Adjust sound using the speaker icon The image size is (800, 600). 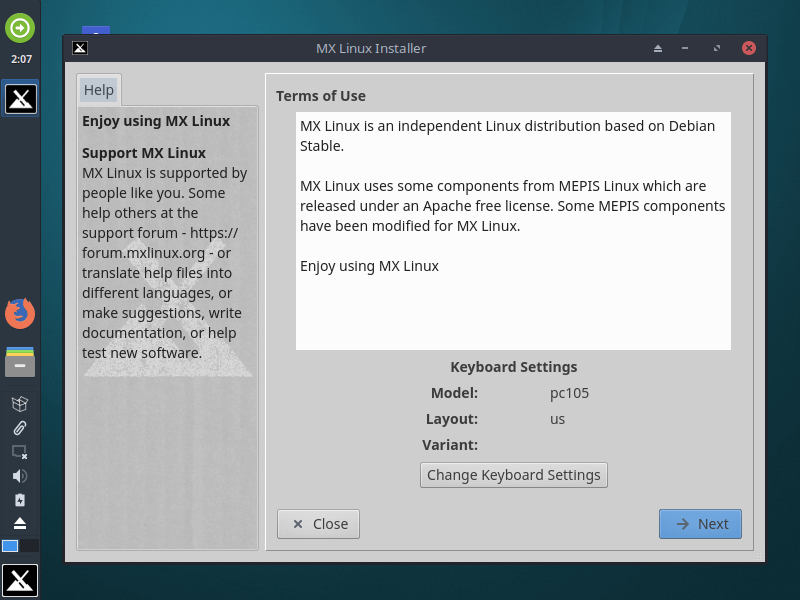[20, 475]
